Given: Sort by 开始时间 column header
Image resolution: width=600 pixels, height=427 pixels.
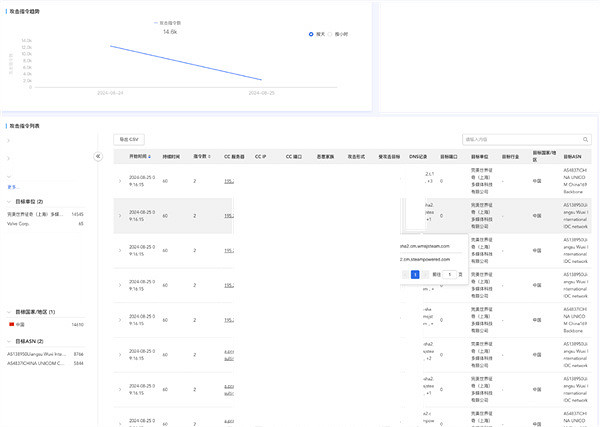Looking at the screenshot, I should [140, 156].
